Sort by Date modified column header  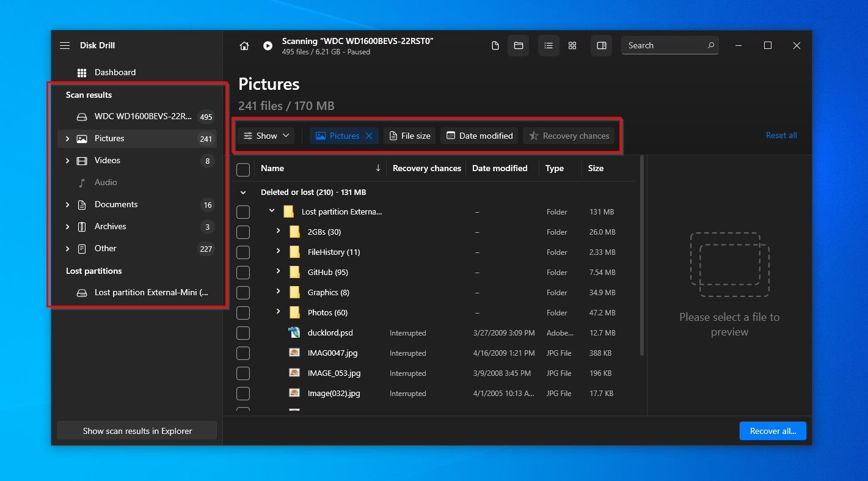[500, 168]
